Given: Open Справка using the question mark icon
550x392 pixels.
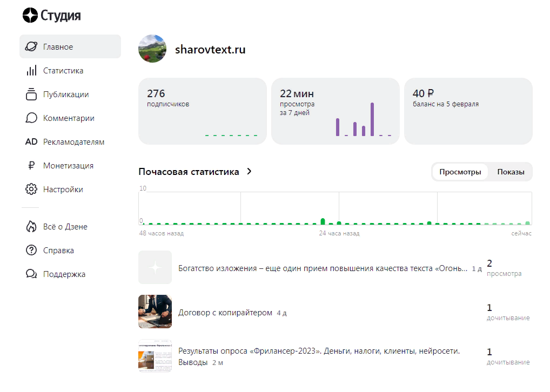Looking at the screenshot, I should click(x=32, y=250).
